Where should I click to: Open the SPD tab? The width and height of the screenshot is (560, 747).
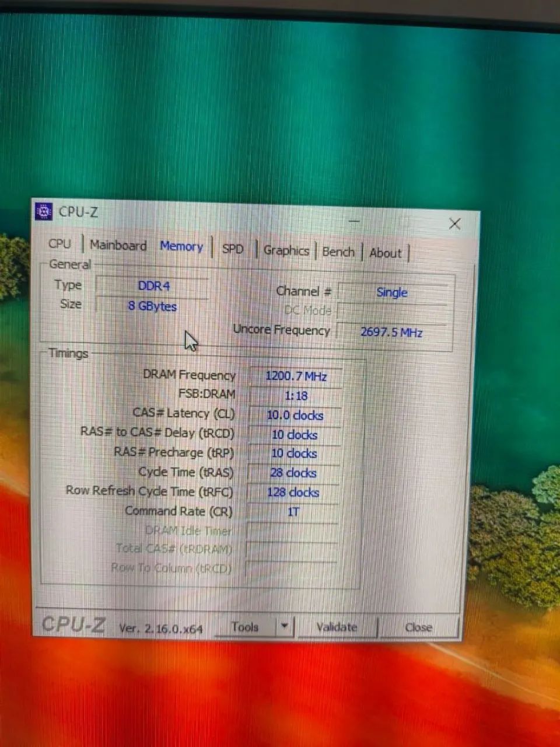[233, 249]
